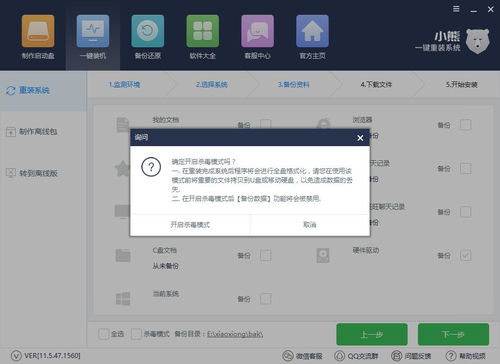
Task: Tick the 浏览器 backup checkbox
Action: (x=466, y=125)
